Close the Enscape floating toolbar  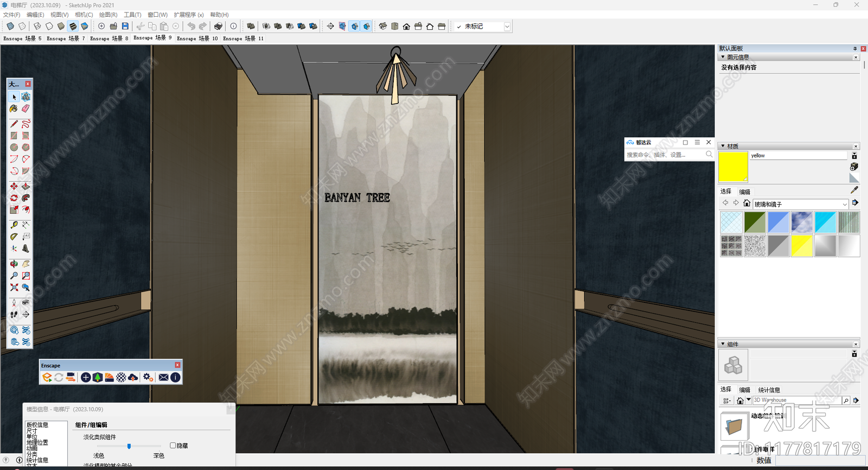pyautogui.click(x=177, y=365)
